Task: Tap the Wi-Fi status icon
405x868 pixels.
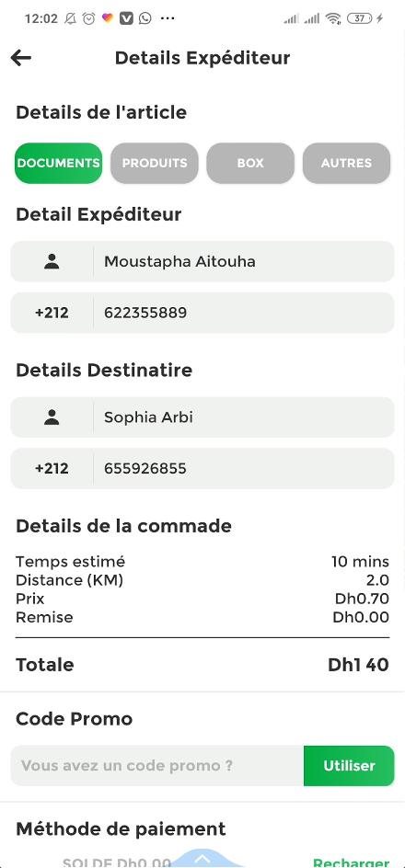Action: coord(333,18)
